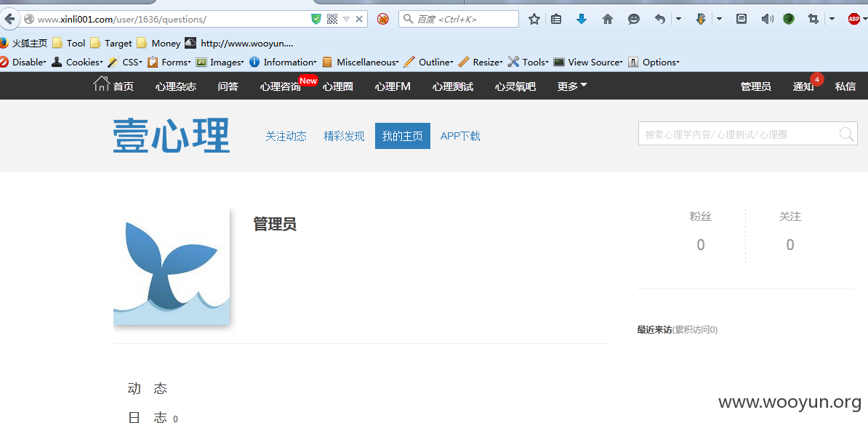Screen dimensions: 868x423
Task: Click the smiley chat bubble icon
Action: (x=634, y=20)
